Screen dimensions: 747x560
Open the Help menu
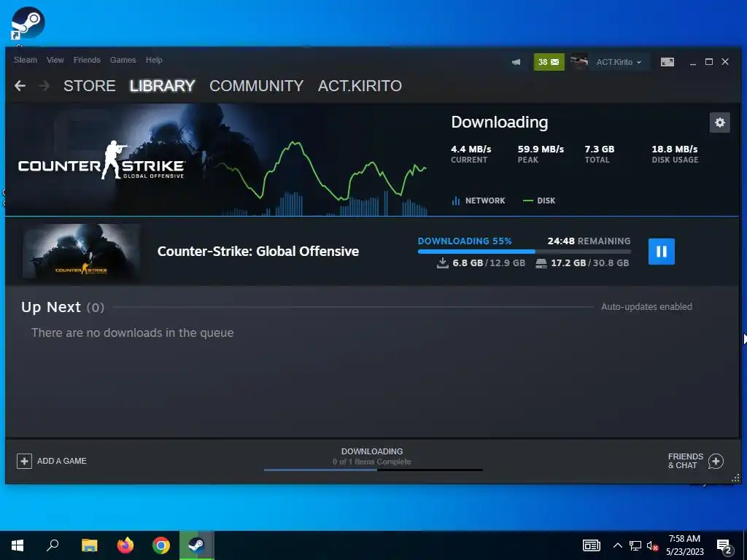coord(154,60)
